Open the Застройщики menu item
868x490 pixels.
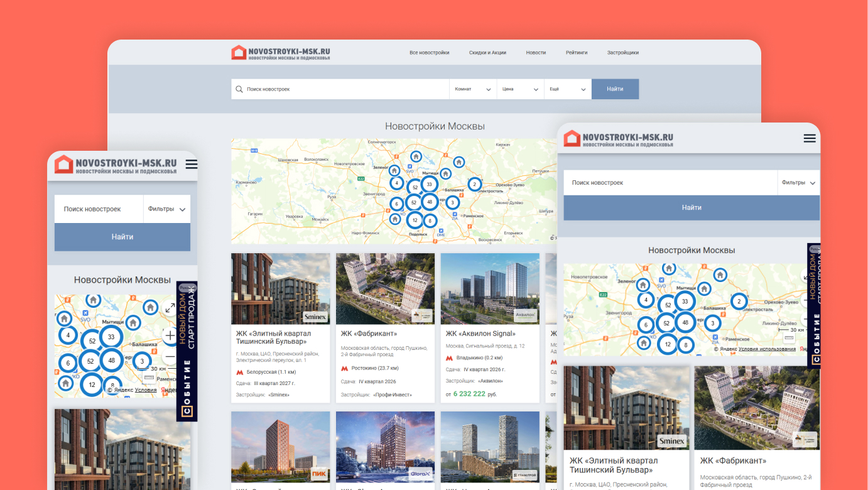click(x=623, y=53)
